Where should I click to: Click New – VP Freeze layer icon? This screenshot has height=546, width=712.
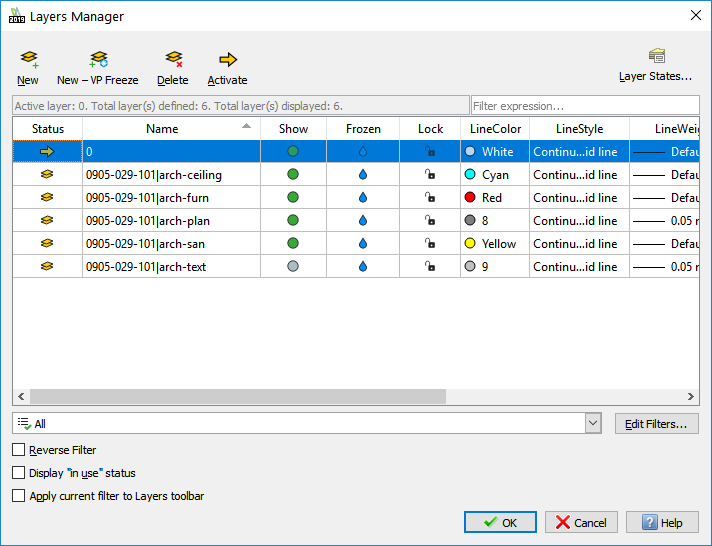click(99, 59)
